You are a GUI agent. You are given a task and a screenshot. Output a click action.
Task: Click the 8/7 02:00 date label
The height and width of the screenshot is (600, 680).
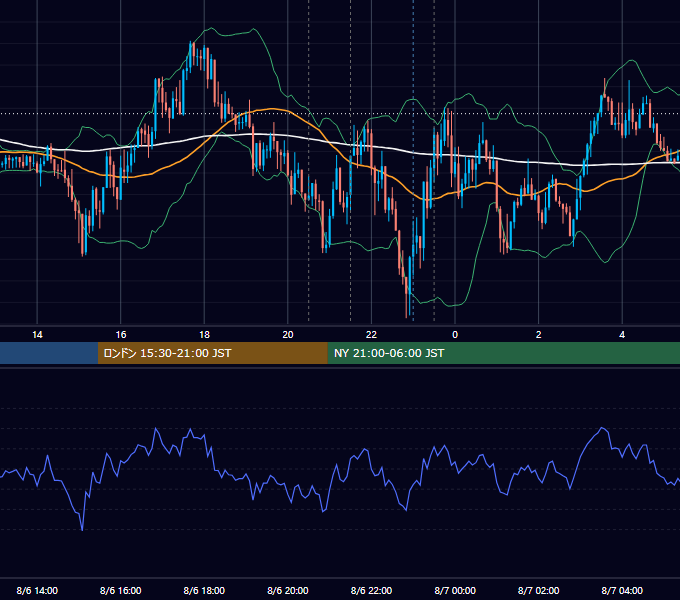[x=539, y=590]
